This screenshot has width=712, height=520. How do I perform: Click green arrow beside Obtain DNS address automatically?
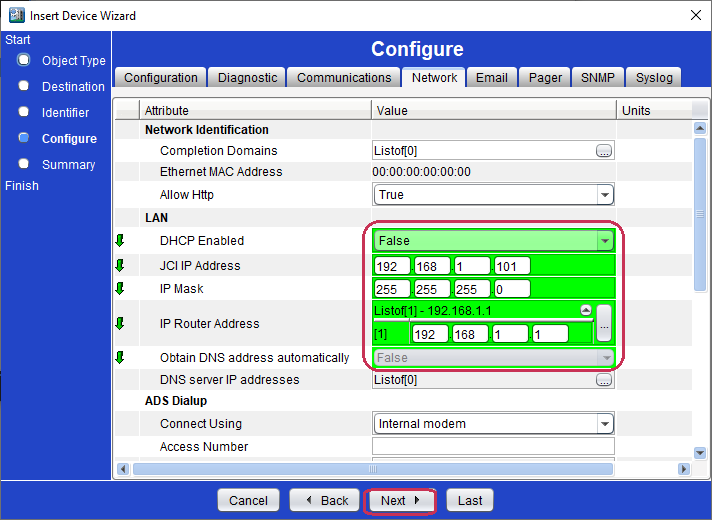coord(120,357)
